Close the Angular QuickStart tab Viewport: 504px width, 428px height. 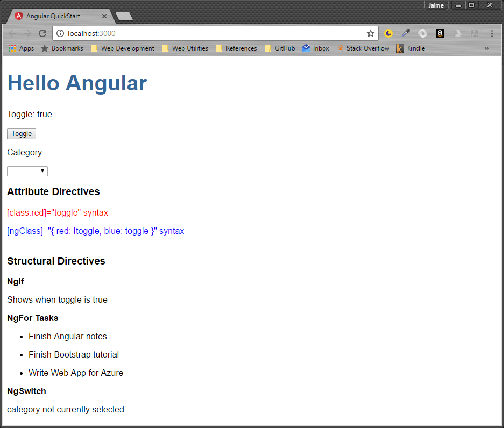[x=104, y=16]
